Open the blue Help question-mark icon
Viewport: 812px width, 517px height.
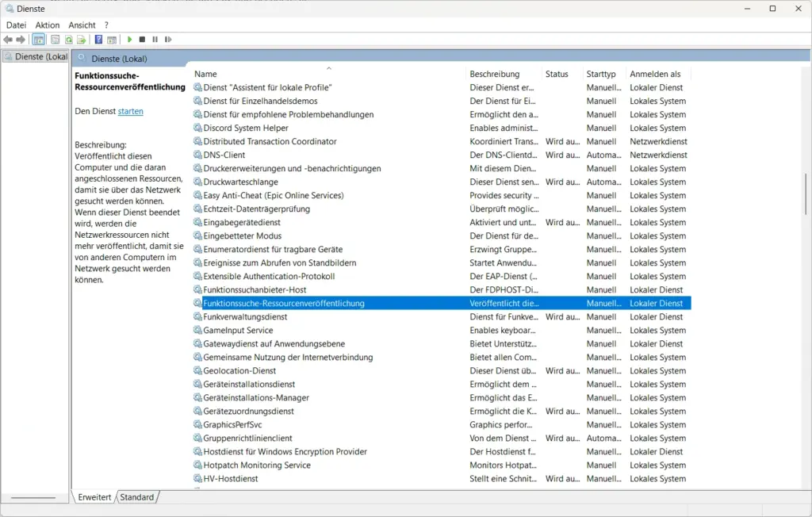point(98,40)
